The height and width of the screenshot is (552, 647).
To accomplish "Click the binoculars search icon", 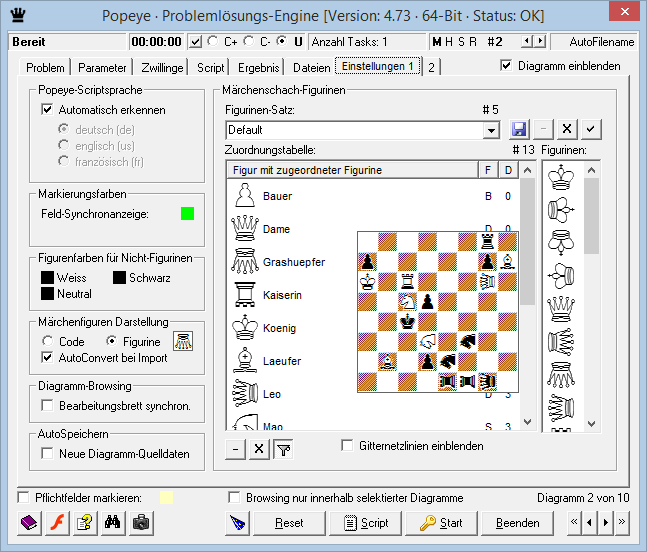I will (x=113, y=523).
